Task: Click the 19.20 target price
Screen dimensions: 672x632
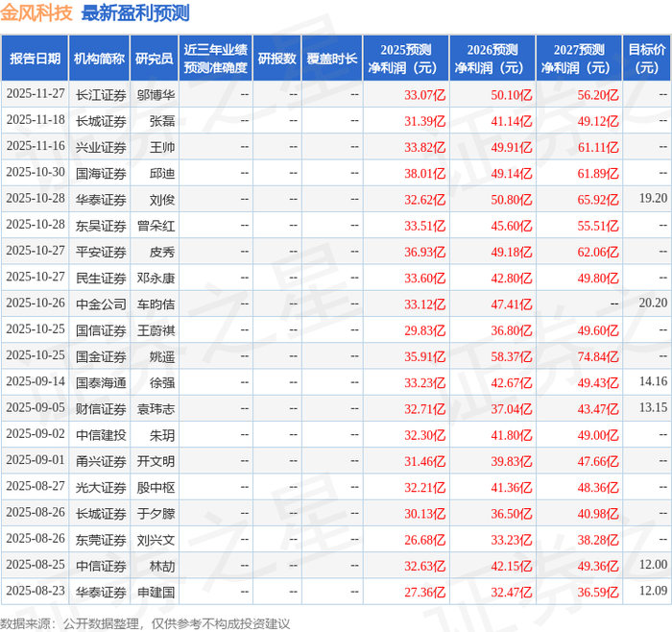Action: coord(653,198)
